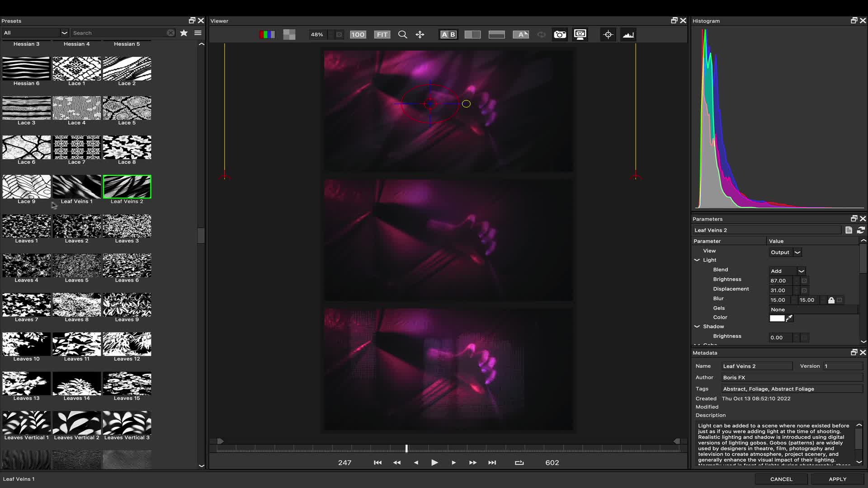
Task: Toggle vertical split view comparison
Action: click(x=472, y=35)
